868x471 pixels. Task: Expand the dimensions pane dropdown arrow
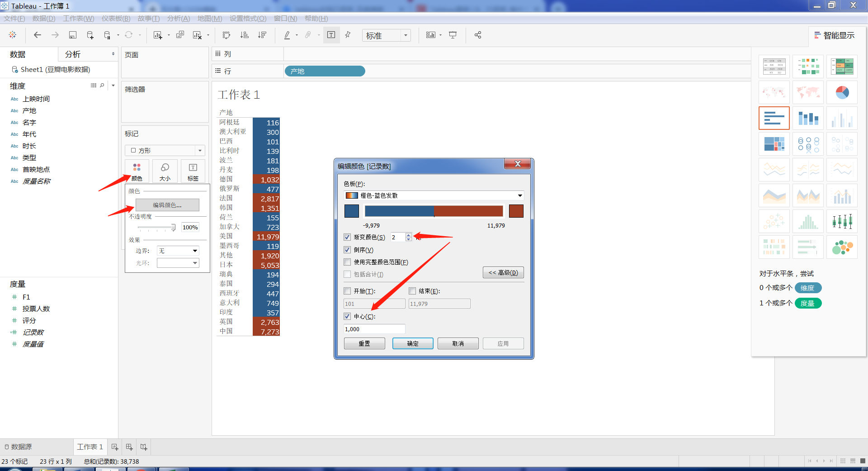click(x=113, y=85)
